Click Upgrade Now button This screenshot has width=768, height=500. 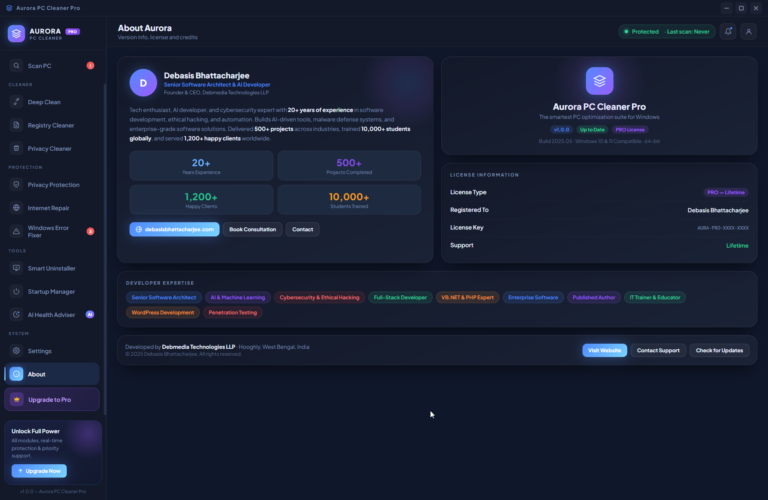[x=39, y=471]
